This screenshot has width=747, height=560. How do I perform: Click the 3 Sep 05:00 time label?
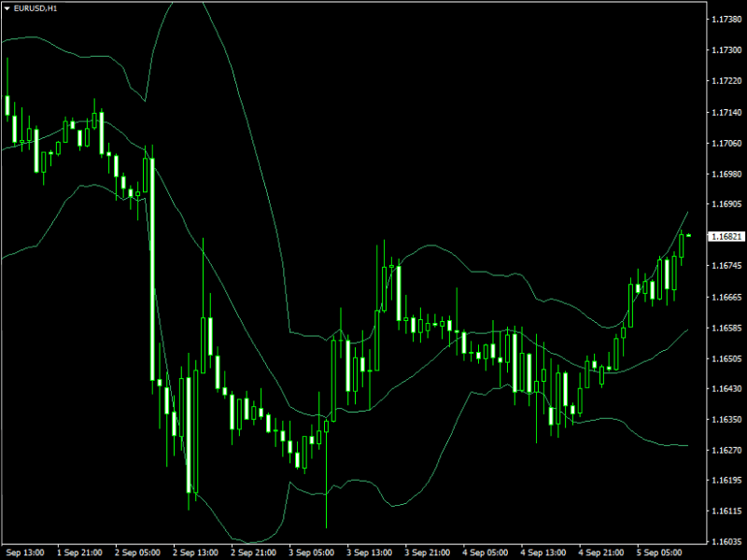(x=312, y=553)
